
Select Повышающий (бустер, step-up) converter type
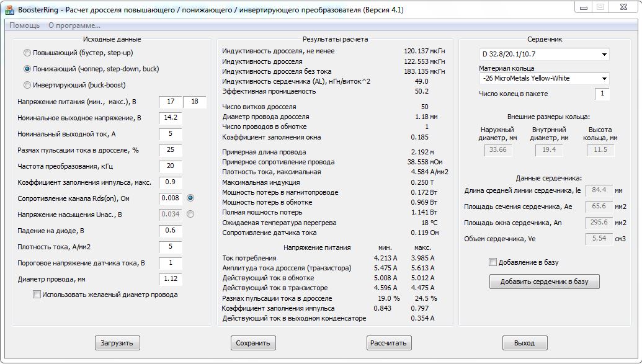27,53
